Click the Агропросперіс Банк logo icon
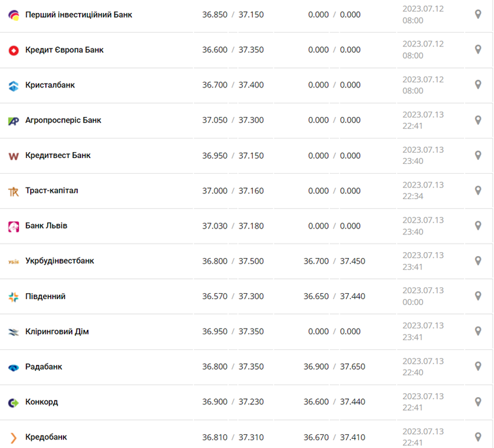494x448 pixels. 14,121
